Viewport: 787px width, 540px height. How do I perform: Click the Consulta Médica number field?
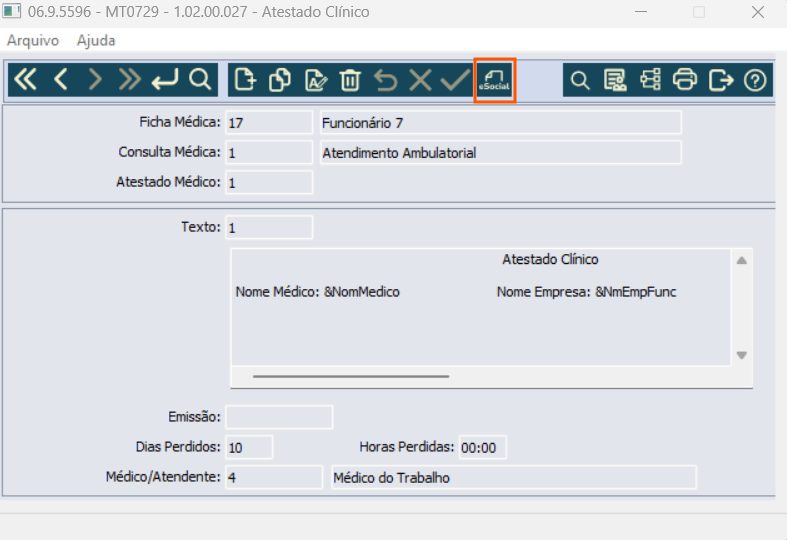coord(269,153)
